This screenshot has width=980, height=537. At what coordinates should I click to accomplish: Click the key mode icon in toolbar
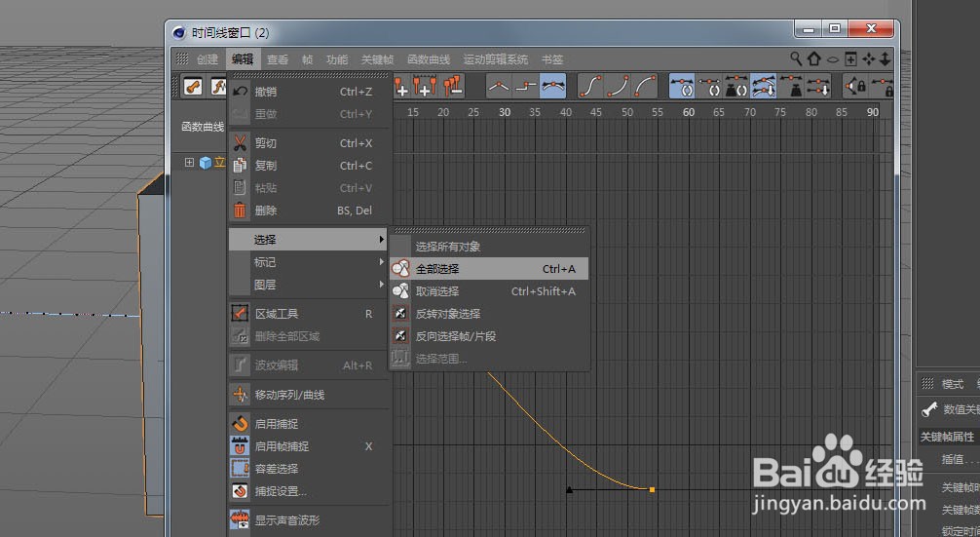point(193,87)
